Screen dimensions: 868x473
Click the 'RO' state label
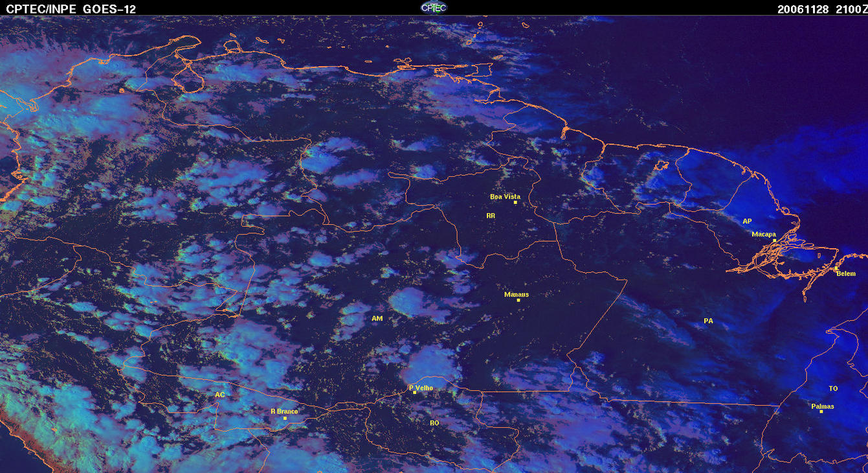pyautogui.click(x=434, y=422)
